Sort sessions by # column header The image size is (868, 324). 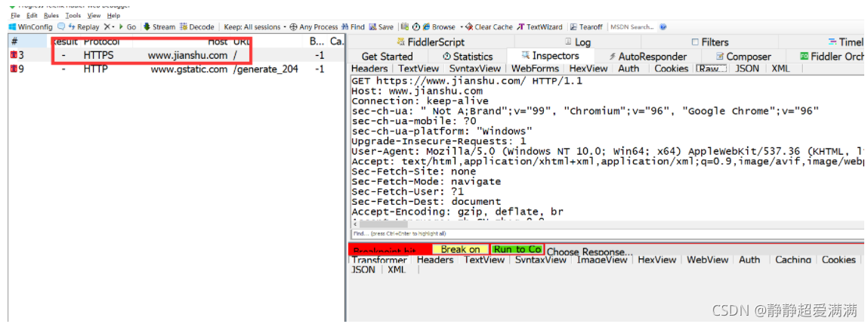(x=28, y=42)
